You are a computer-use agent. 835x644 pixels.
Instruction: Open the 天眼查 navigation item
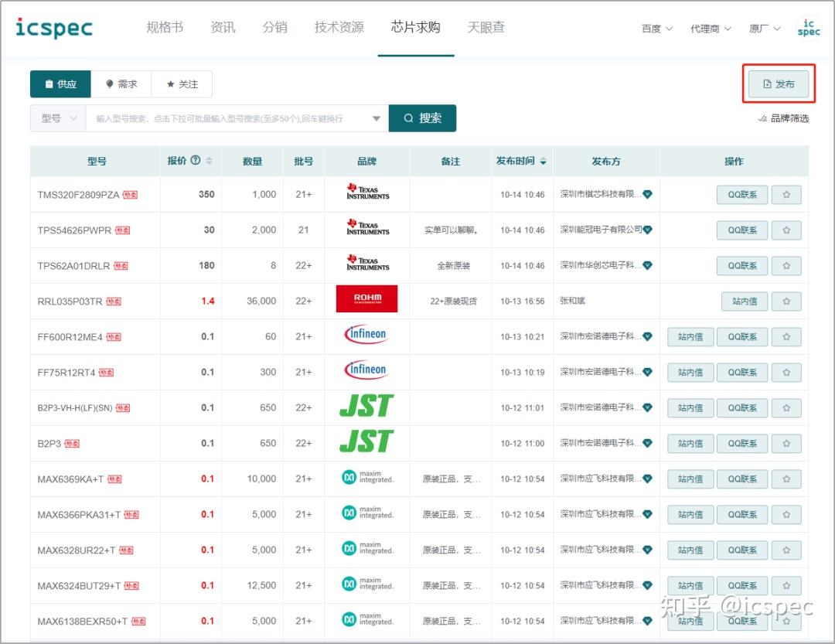[486, 26]
